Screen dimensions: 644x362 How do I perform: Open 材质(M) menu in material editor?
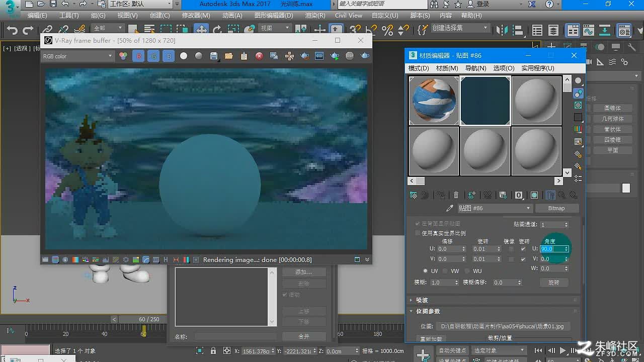447,68
